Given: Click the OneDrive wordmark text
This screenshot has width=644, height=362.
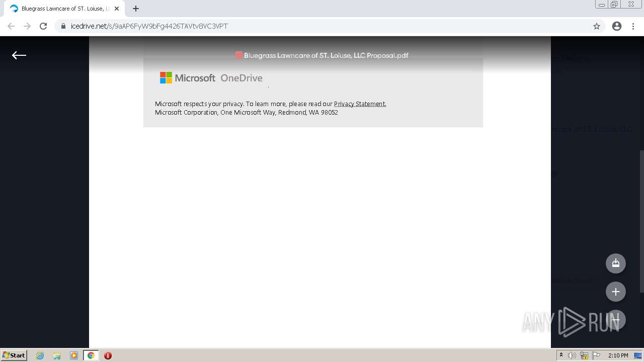Looking at the screenshot, I should coord(242,78).
